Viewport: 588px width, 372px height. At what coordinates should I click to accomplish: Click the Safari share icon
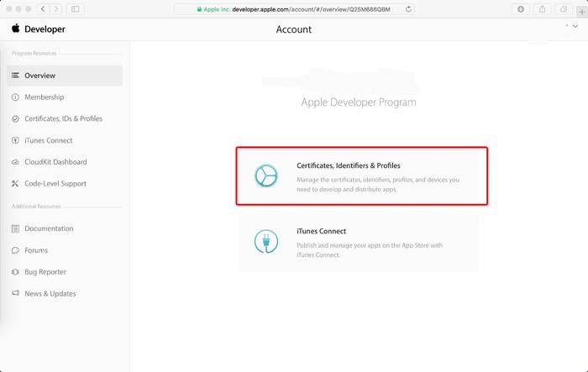point(543,8)
